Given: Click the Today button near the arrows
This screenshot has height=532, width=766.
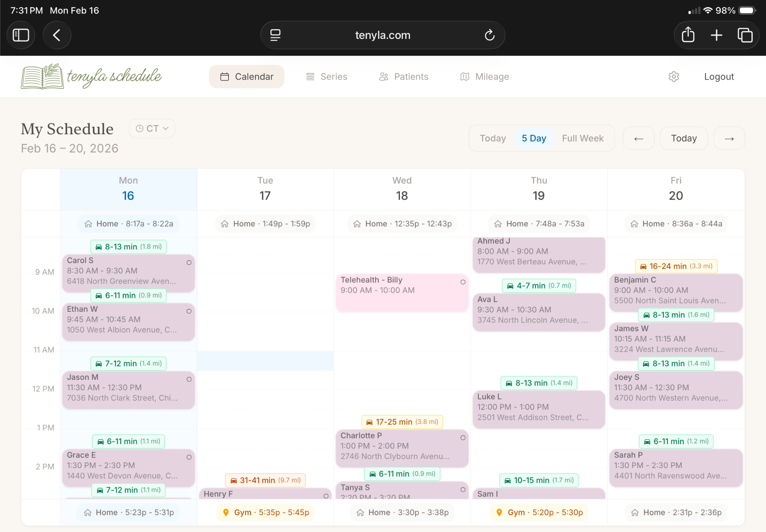Looking at the screenshot, I should click(683, 138).
